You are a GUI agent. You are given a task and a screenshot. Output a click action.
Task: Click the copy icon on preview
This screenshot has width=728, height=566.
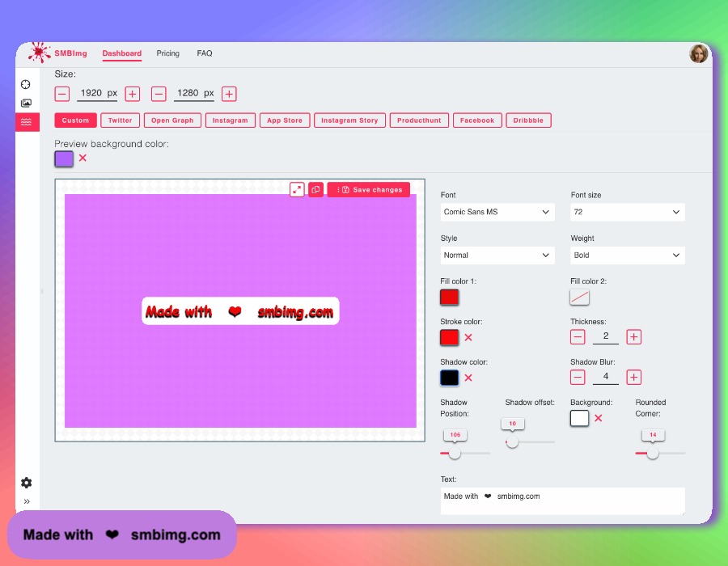tap(315, 189)
